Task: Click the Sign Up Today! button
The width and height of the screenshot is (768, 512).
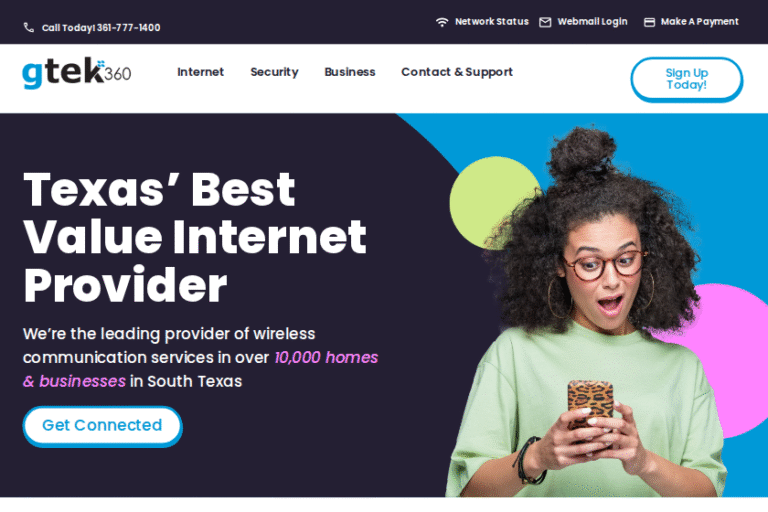Action: (687, 79)
